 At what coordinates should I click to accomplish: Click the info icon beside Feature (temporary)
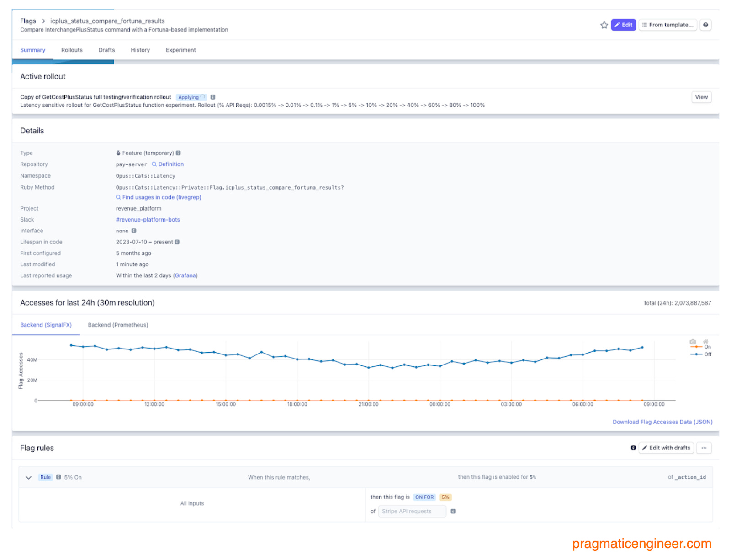tap(179, 153)
